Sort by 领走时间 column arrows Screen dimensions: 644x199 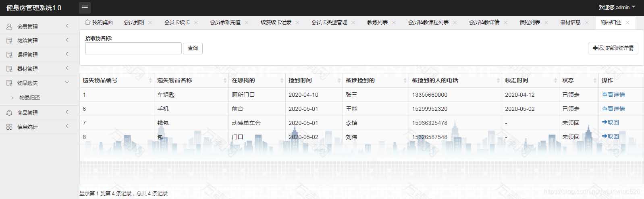pyautogui.click(x=555, y=81)
